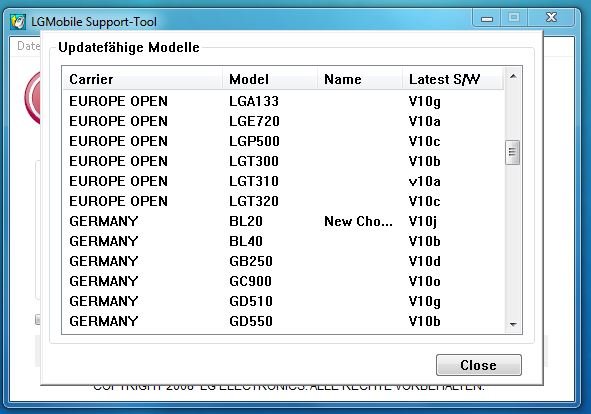
Task: Click the LGMobile Support-Tool title bar icon
Action: [18, 21]
